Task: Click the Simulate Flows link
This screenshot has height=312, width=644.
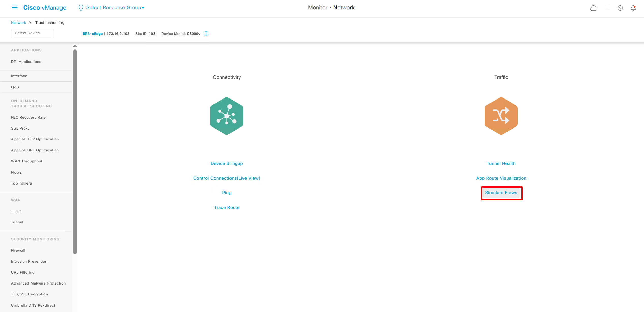Action: (x=501, y=193)
